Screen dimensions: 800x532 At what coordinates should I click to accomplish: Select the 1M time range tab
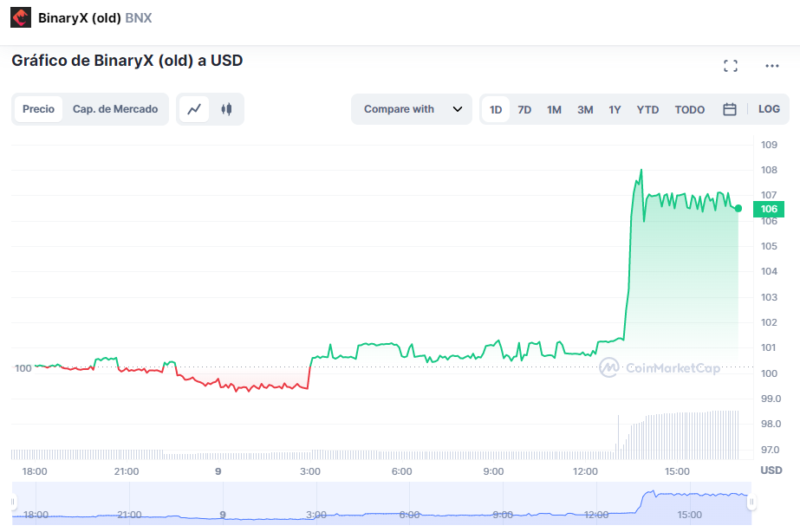(554, 110)
